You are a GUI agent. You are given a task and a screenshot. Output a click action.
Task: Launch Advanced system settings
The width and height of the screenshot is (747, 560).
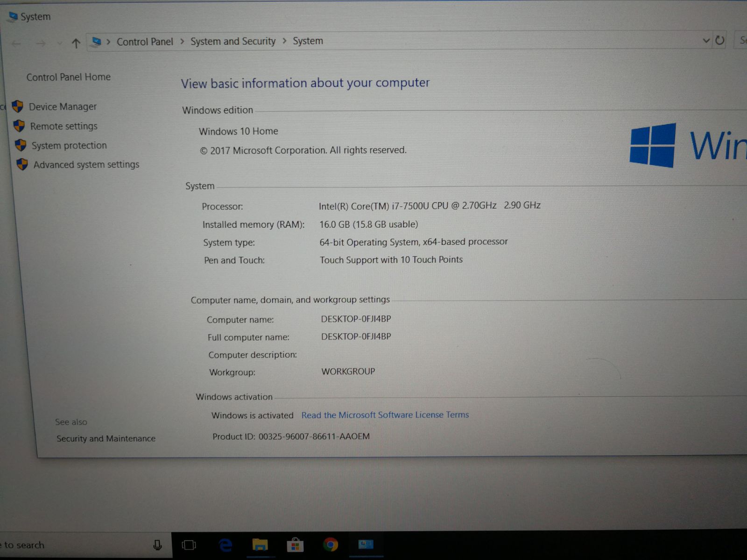click(86, 165)
